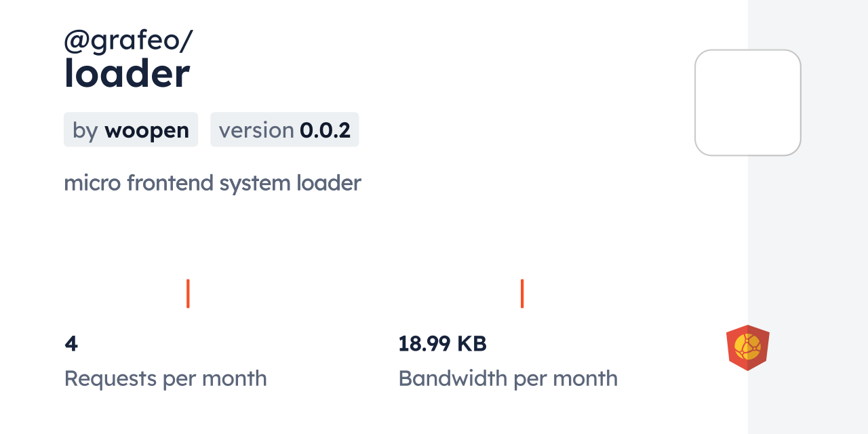The height and width of the screenshot is (434, 868).
Task: Click the requests count number 4
Action: coord(71,344)
